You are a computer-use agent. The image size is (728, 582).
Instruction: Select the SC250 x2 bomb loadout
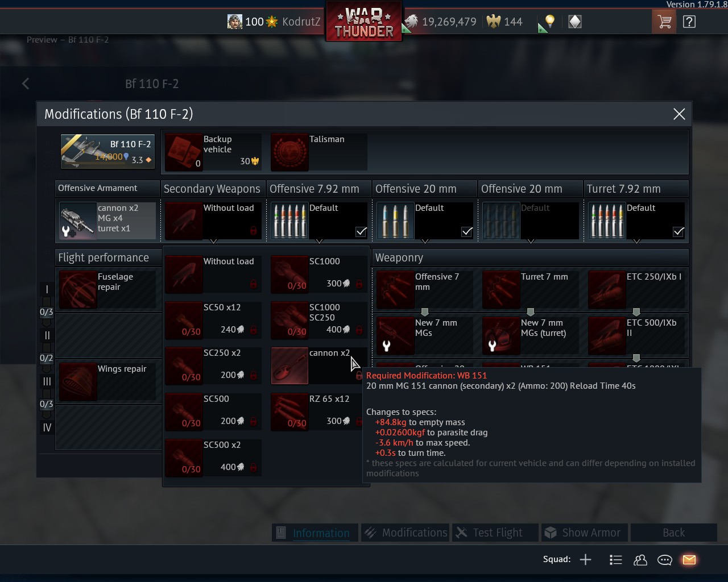213,365
